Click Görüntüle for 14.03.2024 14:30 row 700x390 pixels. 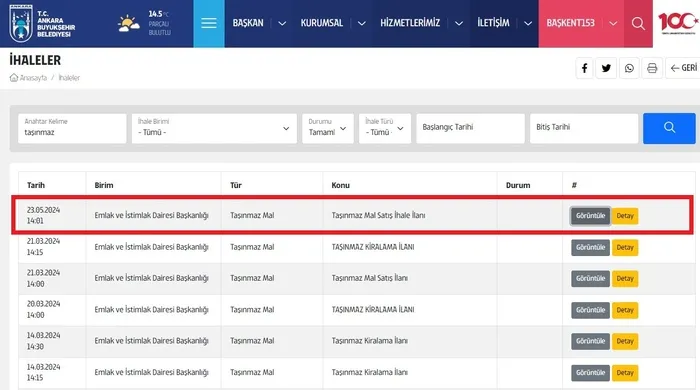pos(590,341)
